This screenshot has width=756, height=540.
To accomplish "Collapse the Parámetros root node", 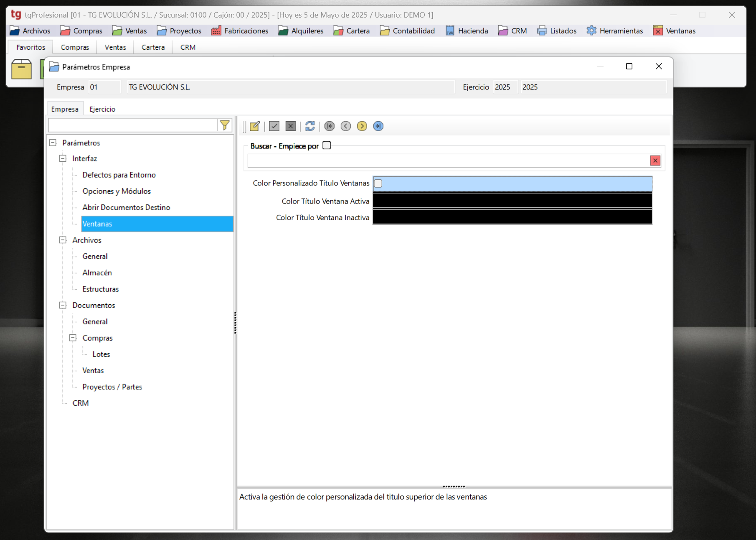I will pyautogui.click(x=53, y=143).
